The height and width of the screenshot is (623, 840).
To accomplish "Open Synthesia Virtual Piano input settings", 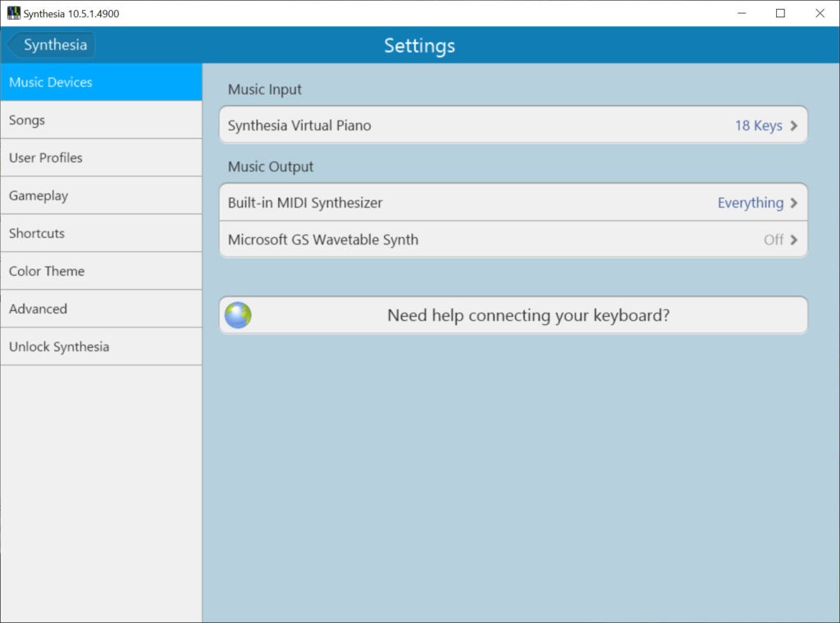I will click(x=514, y=125).
